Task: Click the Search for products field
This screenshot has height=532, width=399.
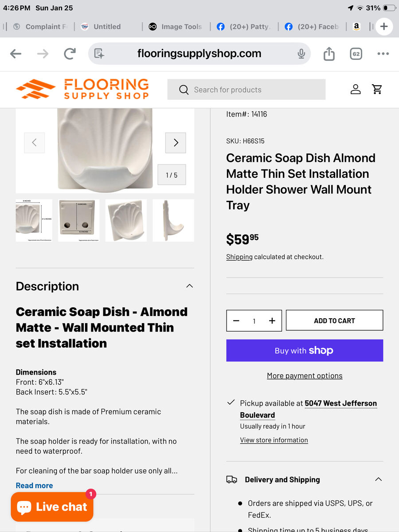Action: click(246, 90)
